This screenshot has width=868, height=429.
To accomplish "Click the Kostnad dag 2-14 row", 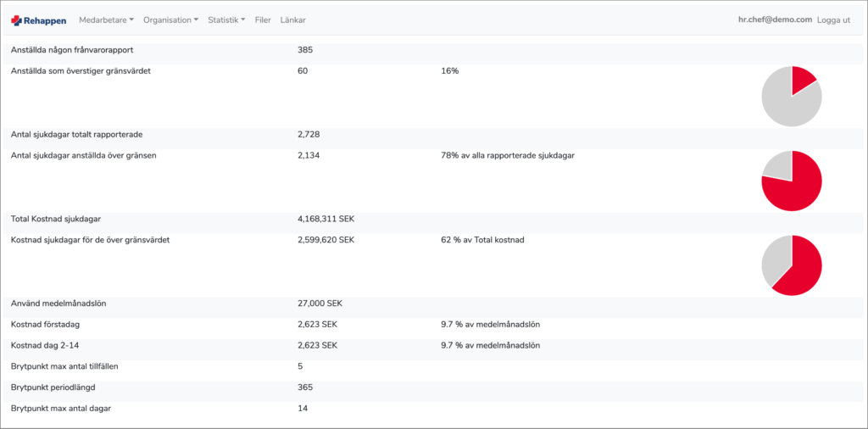I will tap(433, 345).
